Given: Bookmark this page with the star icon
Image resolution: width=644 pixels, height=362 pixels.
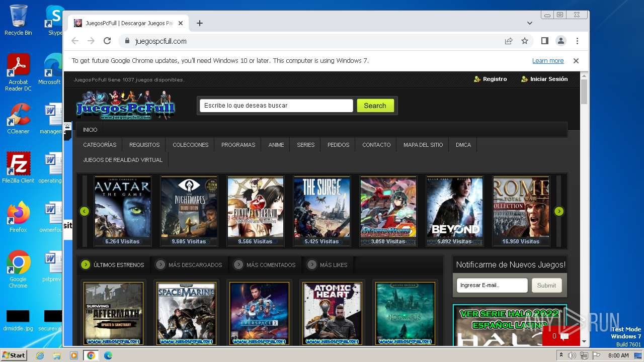Looking at the screenshot, I should pos(525,41).
